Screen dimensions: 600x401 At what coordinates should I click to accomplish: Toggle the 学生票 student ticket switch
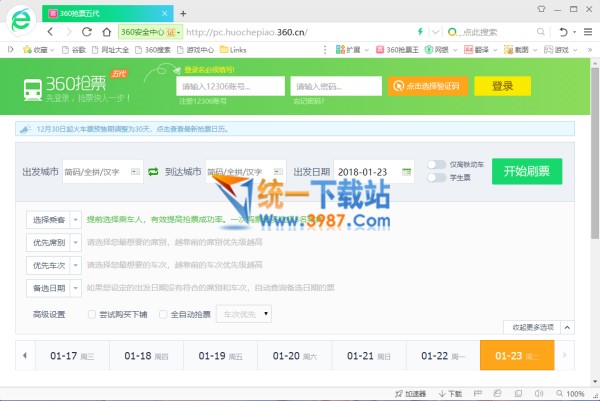tap(436, 178)
